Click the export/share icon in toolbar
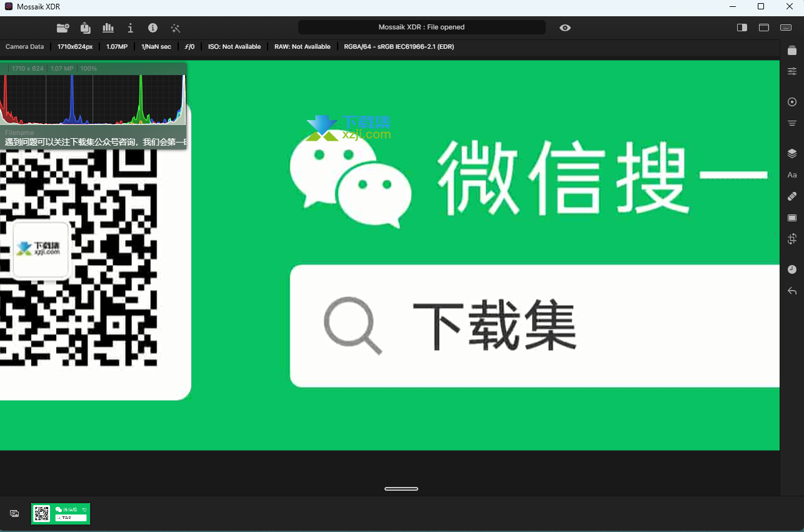Screen dimensions: 804x532 [86, 28]
